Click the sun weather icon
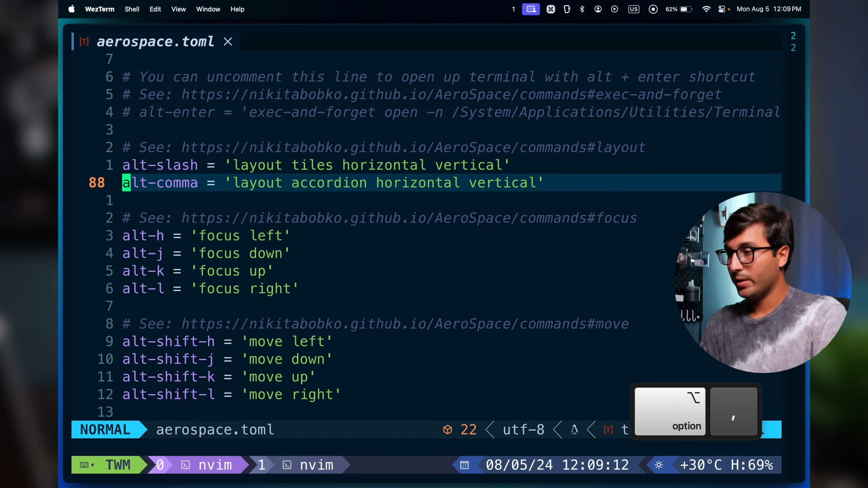This screenshot has width=868, height=488. coord(659,465)
